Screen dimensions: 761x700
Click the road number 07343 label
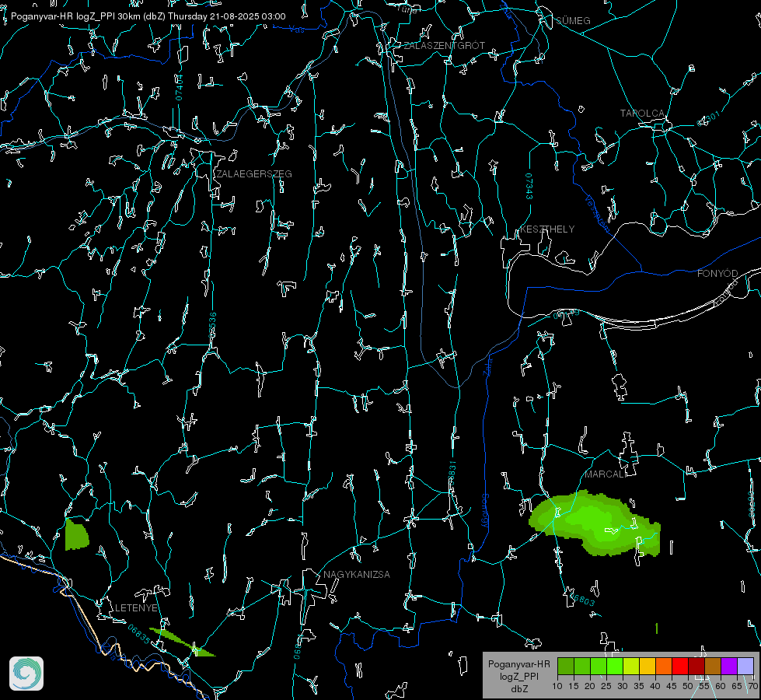[x=529, y=186]
